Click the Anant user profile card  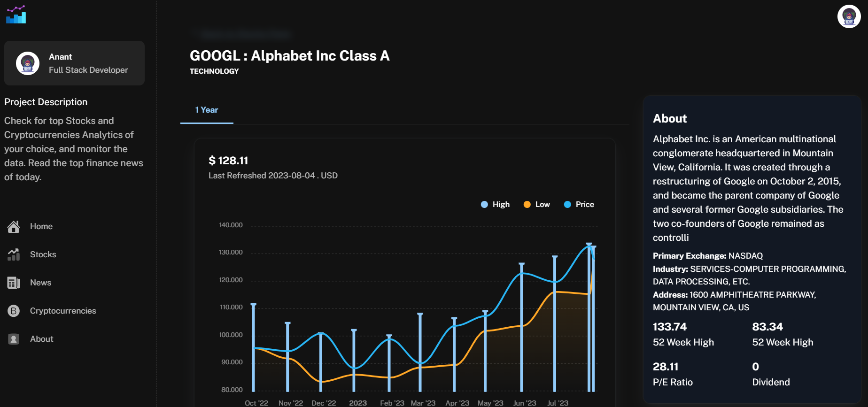[x=74, y=63]
